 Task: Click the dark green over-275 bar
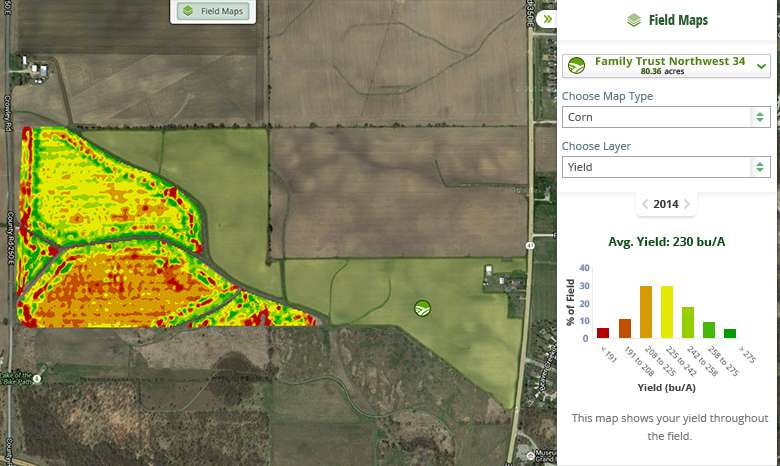[730, 334]
